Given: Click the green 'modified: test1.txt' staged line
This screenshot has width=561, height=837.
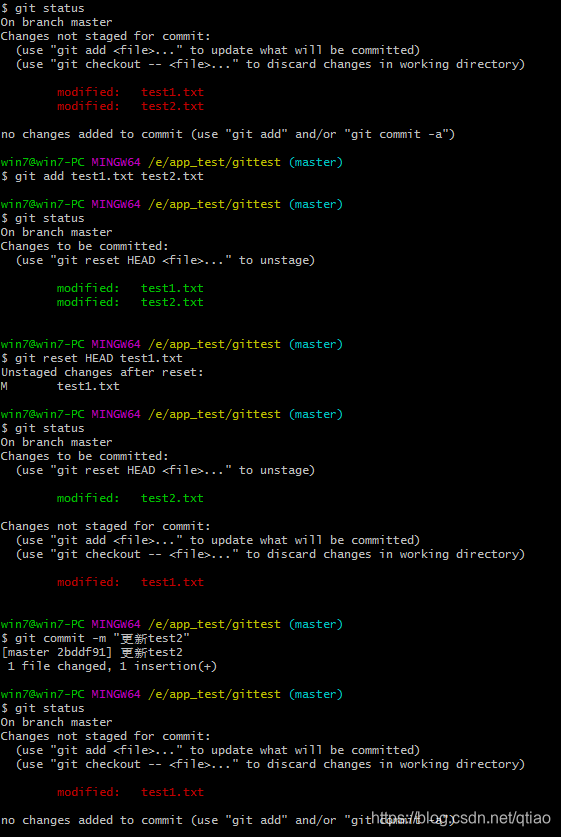Looking at the screenshot, I should click(x=130, y=288).
